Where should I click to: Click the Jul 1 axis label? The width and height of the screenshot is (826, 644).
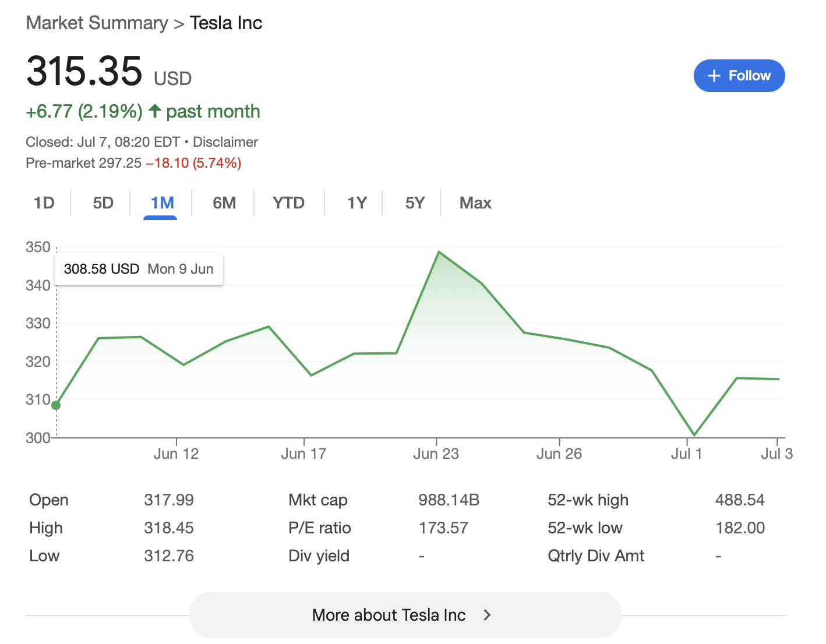(x=686, y=454)
